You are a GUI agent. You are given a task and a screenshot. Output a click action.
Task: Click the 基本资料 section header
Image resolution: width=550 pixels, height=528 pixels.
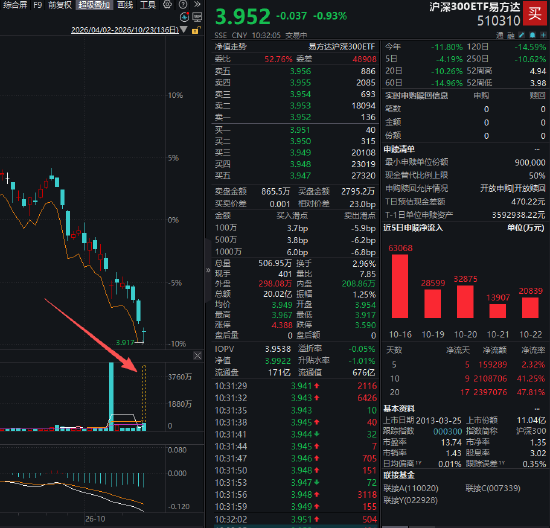[399, 409]
